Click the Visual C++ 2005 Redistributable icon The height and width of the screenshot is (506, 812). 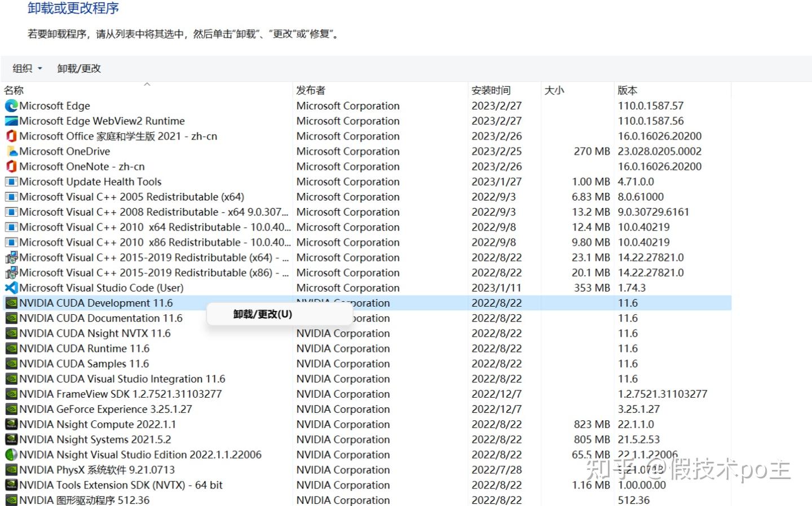(11, 197)
